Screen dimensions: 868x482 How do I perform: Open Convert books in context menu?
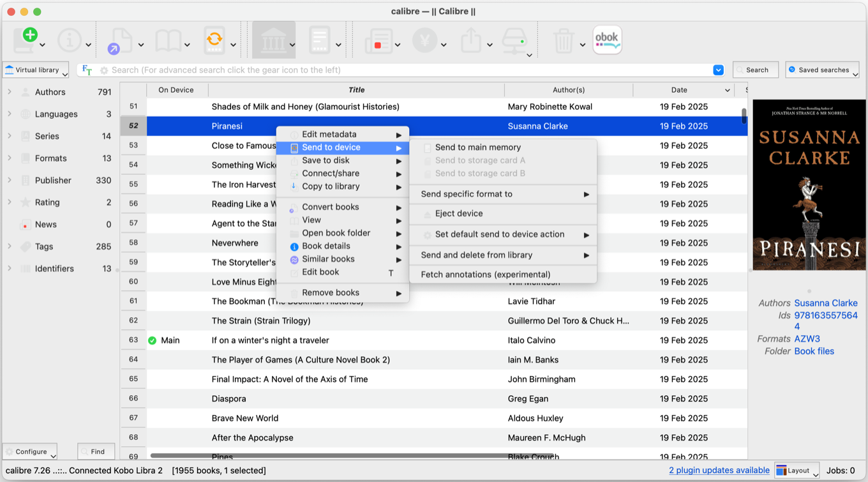click(330, 207)
